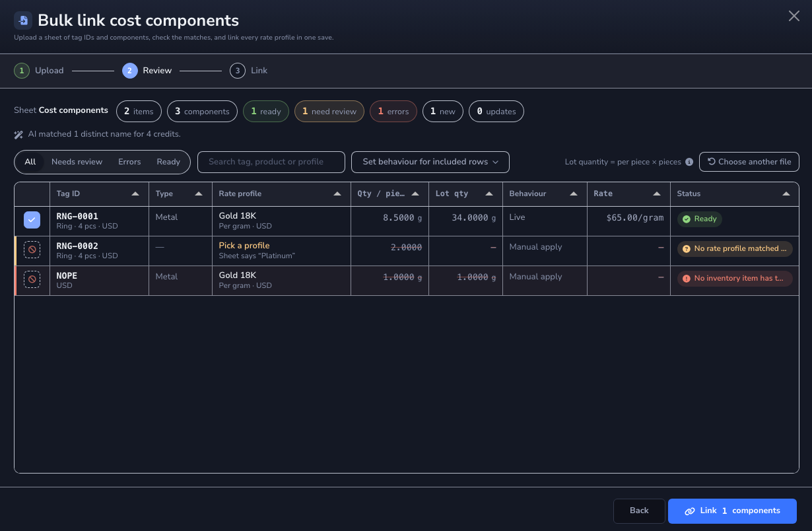Sort by the Rate column arrow
The image size is (812, 531).
pos(657,194)
